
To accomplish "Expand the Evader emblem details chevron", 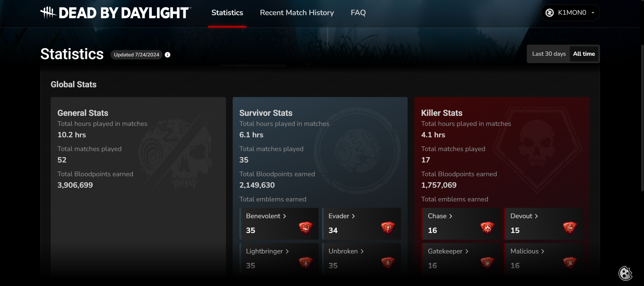I will pyautogui.click(x=353, y=216).
